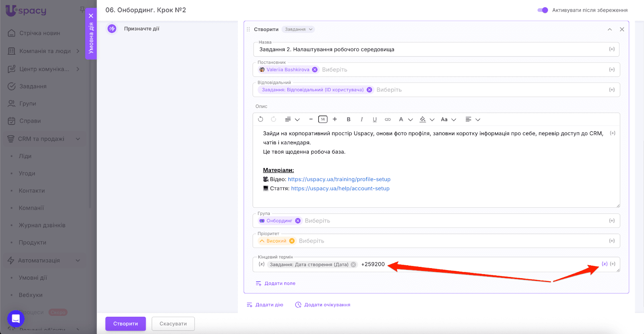
Task: Decrease font size with minus icon
Action: click(x=311, y=119)
